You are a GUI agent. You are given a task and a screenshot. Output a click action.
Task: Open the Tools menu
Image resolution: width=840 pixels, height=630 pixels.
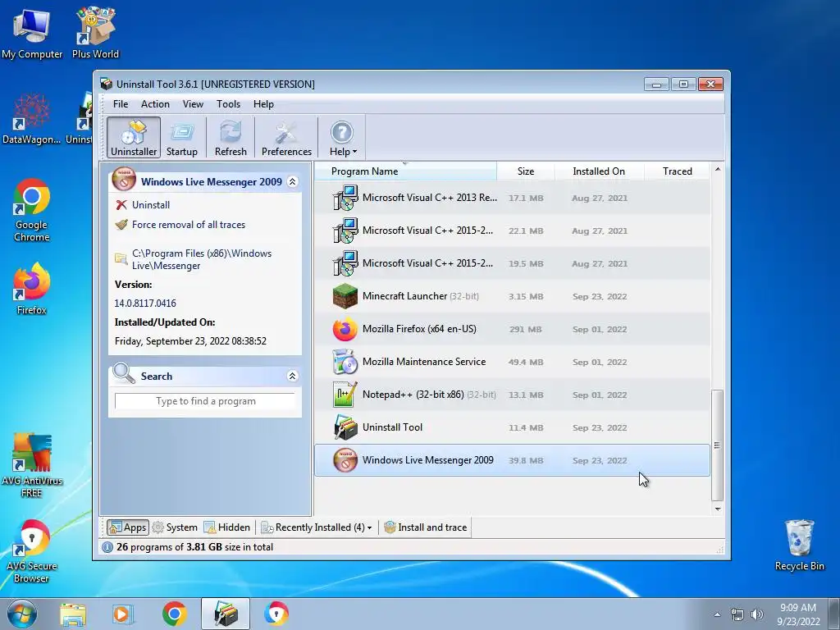coord(228,104)
